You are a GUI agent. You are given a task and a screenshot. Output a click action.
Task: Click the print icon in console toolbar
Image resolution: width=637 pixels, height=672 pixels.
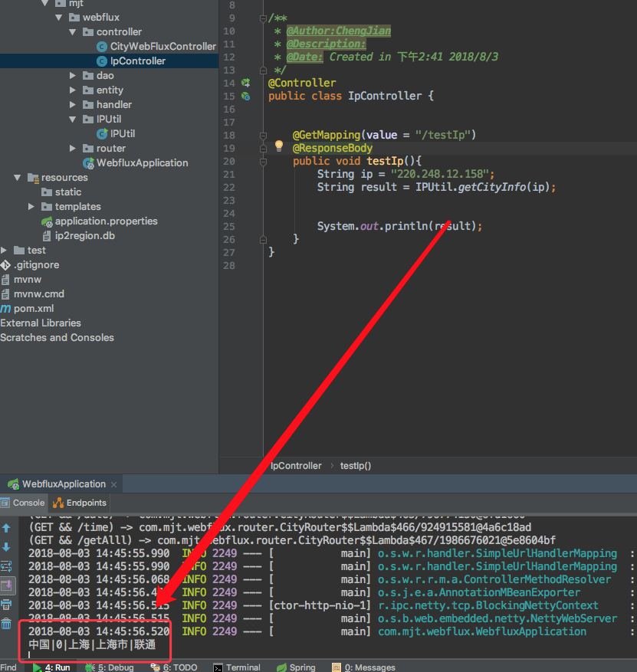(x=6, y=605)
